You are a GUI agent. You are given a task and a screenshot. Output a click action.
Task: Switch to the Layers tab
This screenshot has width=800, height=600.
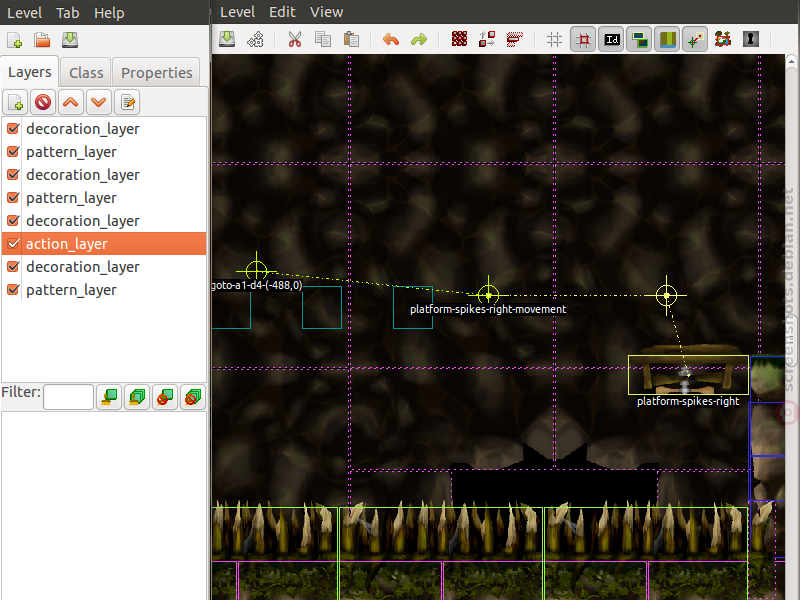[30, 72]
